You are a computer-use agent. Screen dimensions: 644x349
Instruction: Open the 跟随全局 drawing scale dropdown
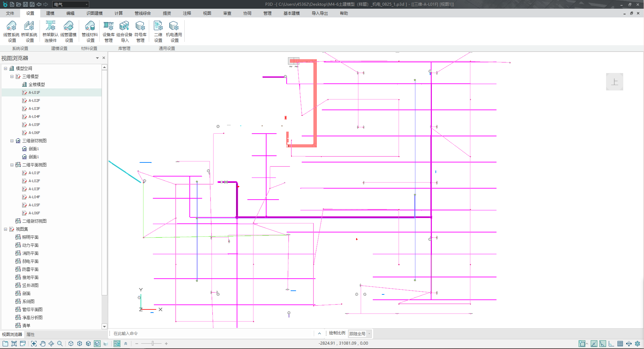[360, 334]
